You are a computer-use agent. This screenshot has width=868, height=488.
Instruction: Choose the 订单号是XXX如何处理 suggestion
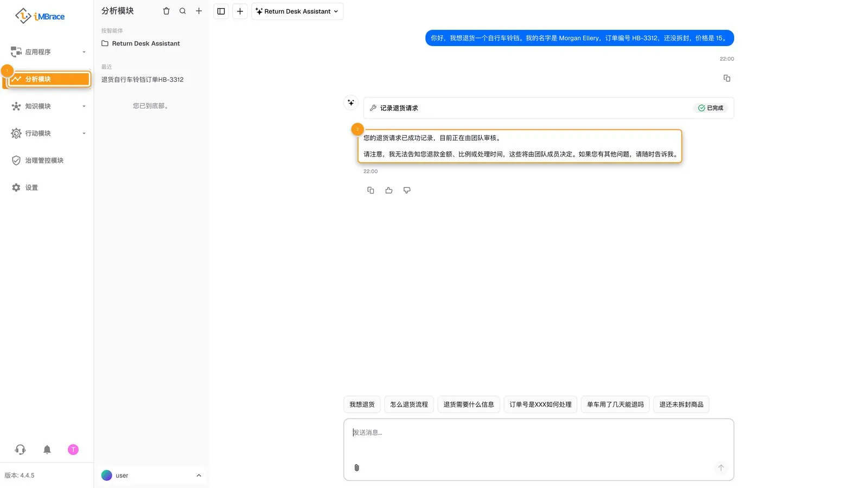click(x=540, y=404)
